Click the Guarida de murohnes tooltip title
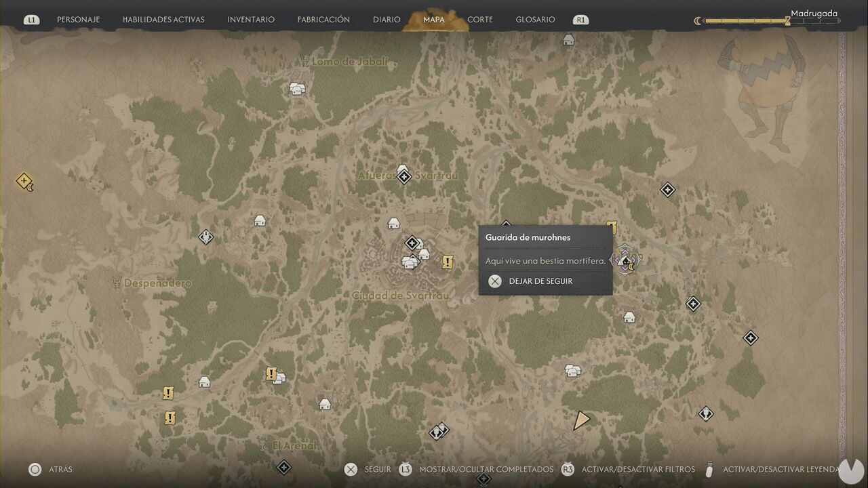The width and height of the screenshot is (868, 488). [528, 237]
